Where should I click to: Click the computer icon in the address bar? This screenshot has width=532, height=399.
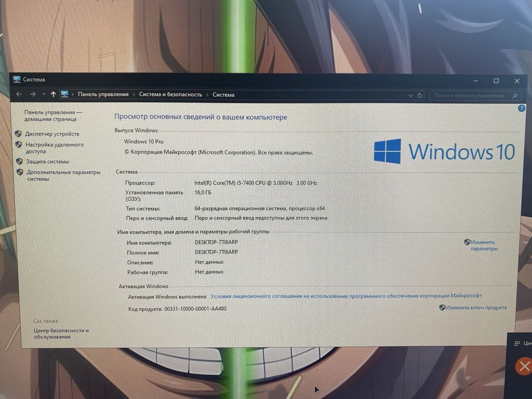64,94
